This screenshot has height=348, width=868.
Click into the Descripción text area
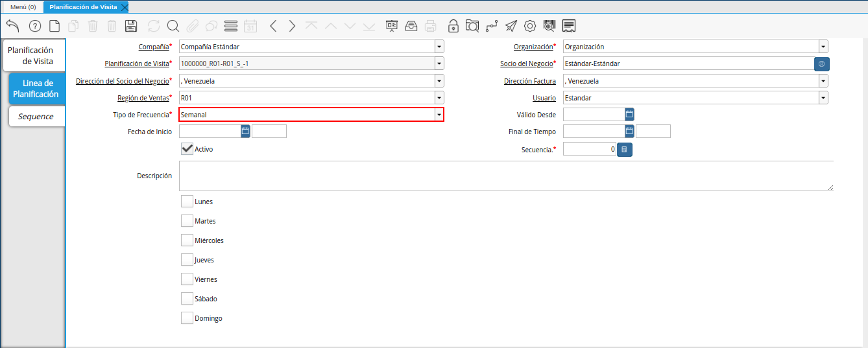(x=506, y=176)
